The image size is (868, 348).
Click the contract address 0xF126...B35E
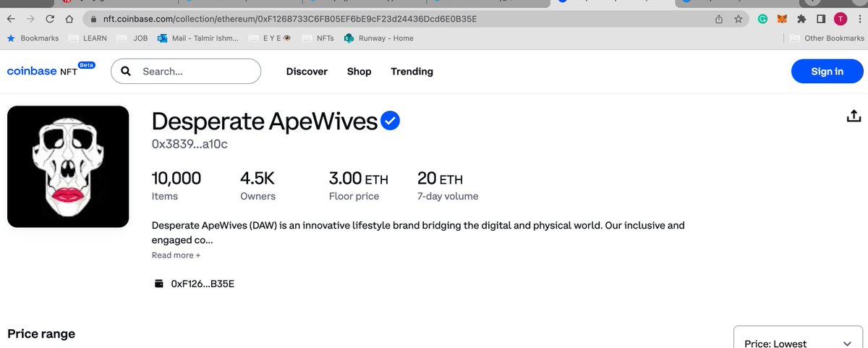[203, 284]
